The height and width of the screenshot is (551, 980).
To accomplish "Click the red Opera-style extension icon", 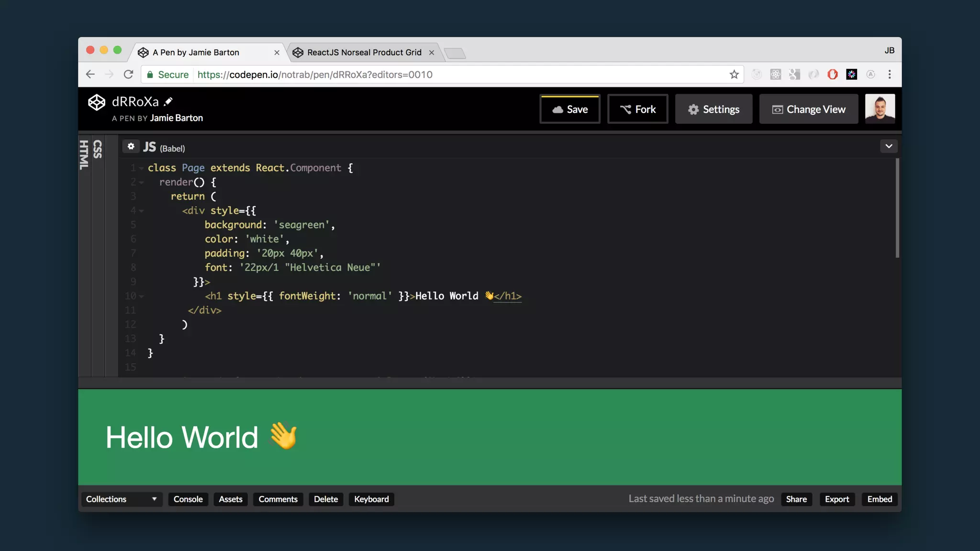I will [833, 75].
